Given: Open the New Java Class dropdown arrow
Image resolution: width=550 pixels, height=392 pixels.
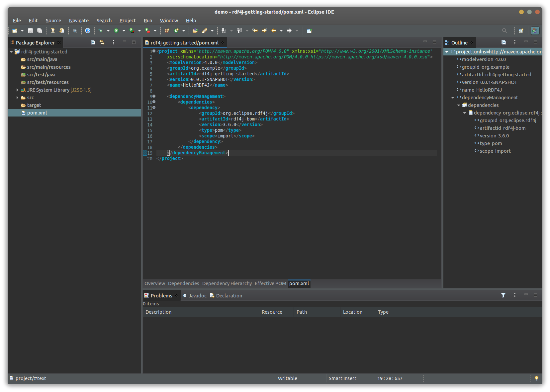Looking at the screenshot, I should pos(184,31).
